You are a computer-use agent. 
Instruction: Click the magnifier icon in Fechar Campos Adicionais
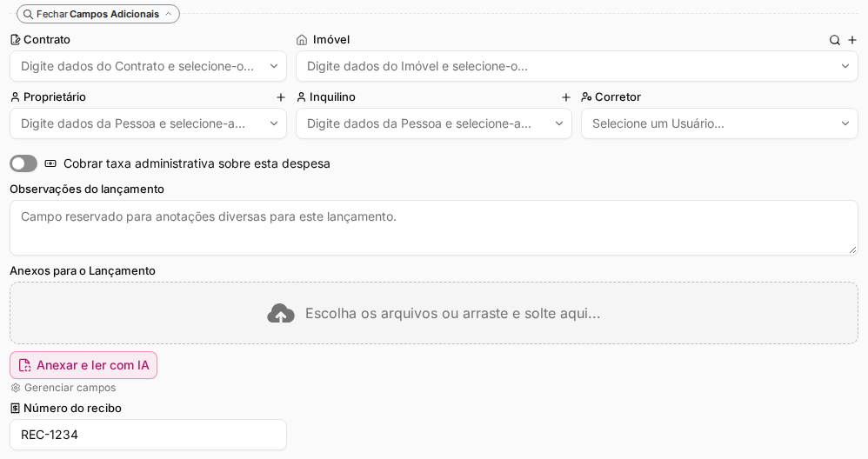click(x=28, y=15)
